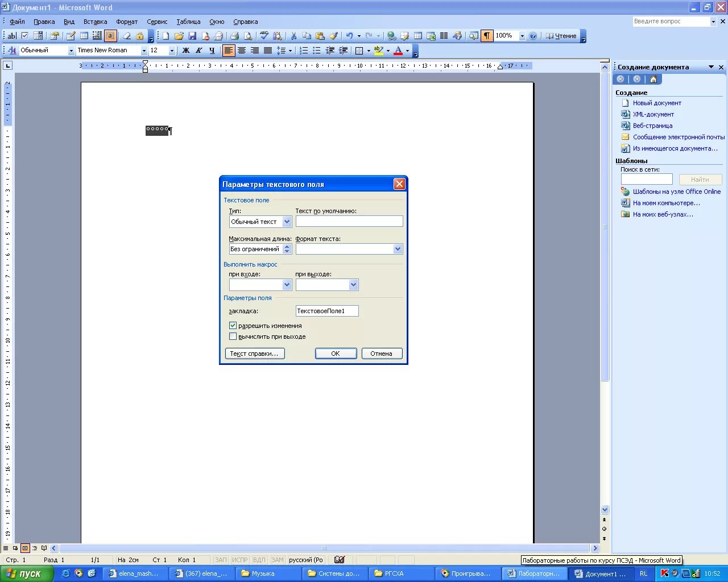The height and width of the screenshot is (582, 728).
Task: Click yellow highlight color button
Action: 378,51
